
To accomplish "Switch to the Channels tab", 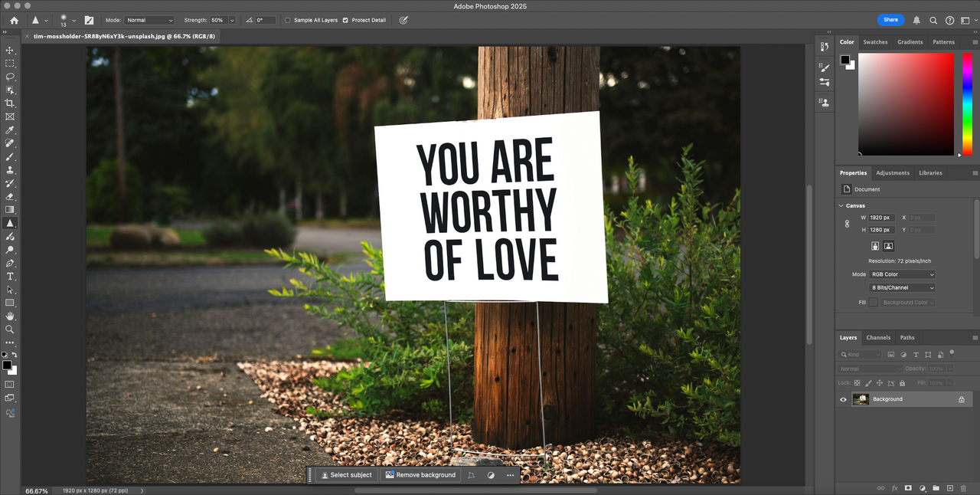I will [878, 337].
